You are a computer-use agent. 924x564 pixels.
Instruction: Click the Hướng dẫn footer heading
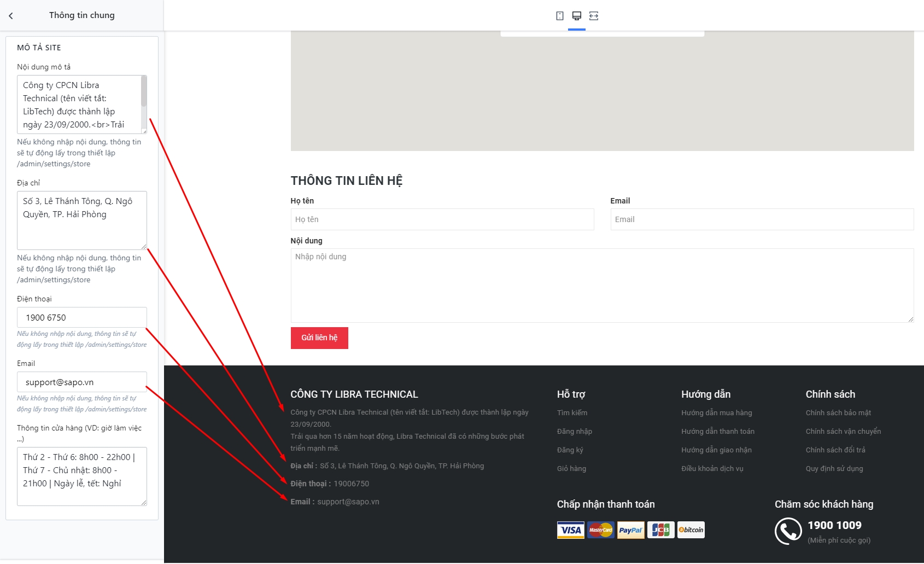706,394
